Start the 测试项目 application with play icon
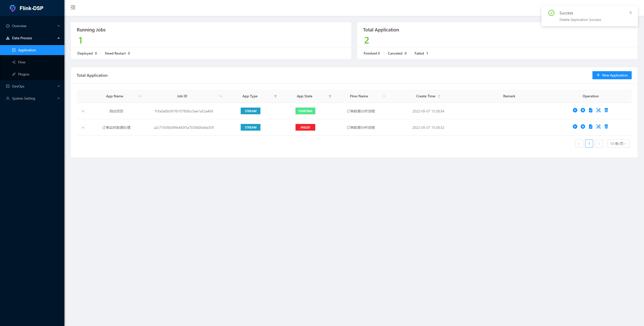This screenshot has height=326, width=644. (575, 110)
